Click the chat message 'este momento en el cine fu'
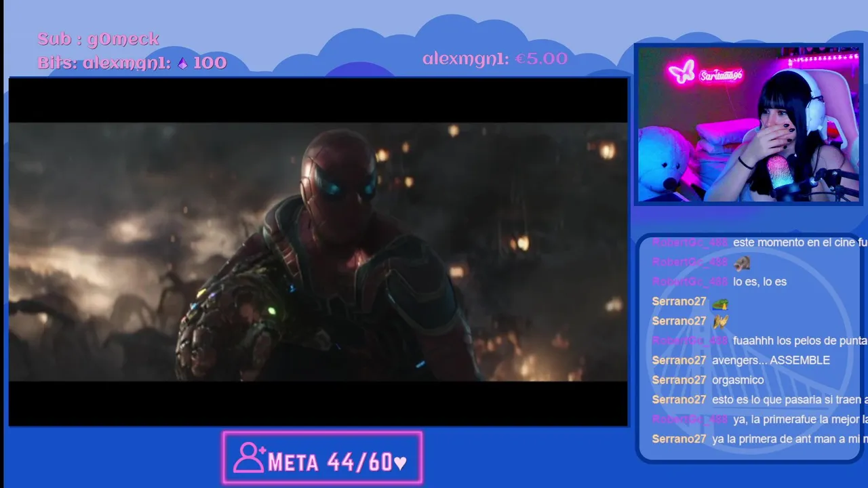Viewport: 868px width, 488px height. pos(800,243)
